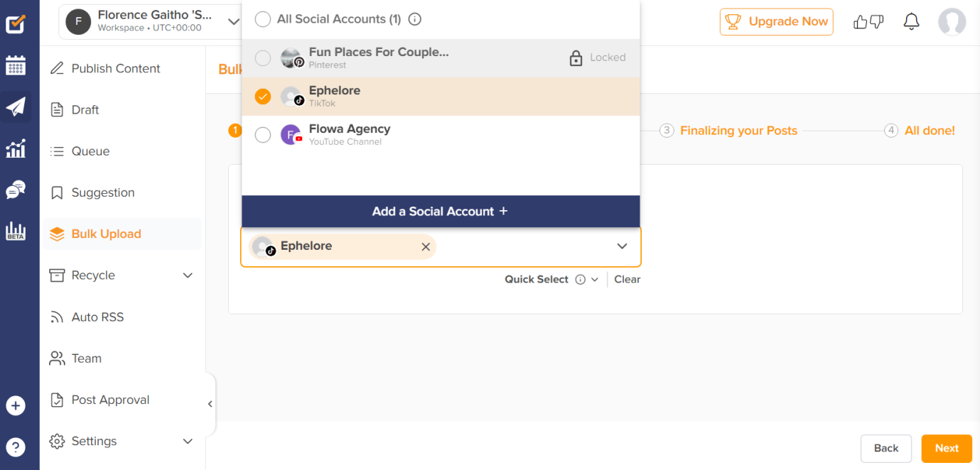Open the analytics bar chart icon
980x470 pixels.
pos(16,148)
